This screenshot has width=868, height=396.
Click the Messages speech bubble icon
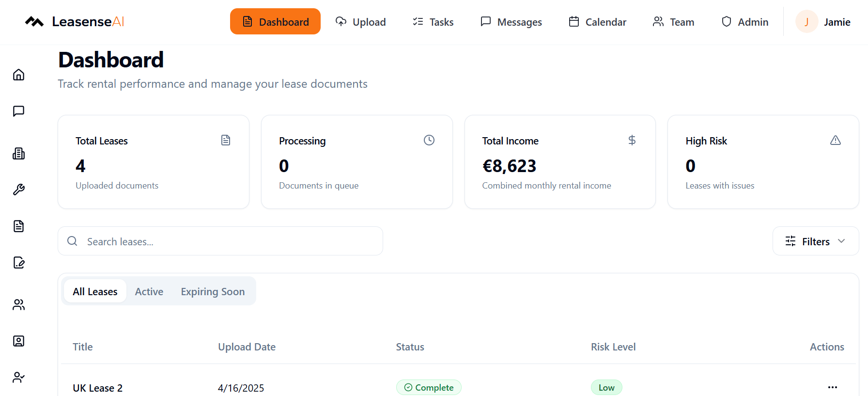click(x=486, y=21)
